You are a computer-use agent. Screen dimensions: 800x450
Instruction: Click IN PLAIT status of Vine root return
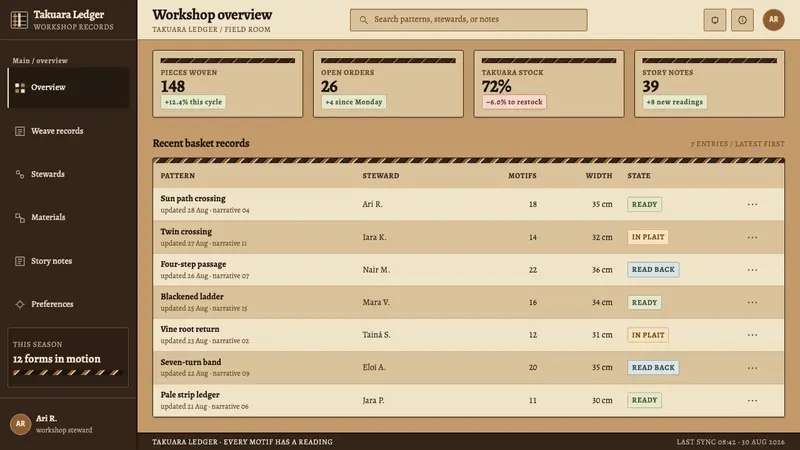pyautogui.click(x=648, y=335)
